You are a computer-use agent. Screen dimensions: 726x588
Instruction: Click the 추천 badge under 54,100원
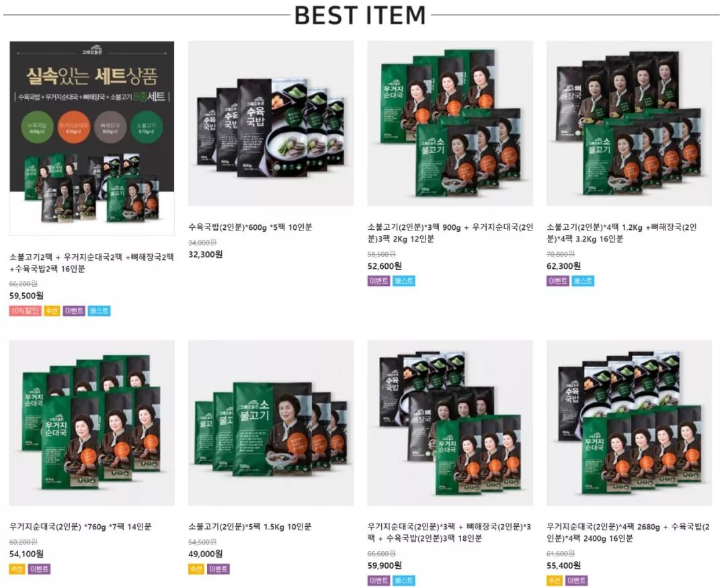17,569
